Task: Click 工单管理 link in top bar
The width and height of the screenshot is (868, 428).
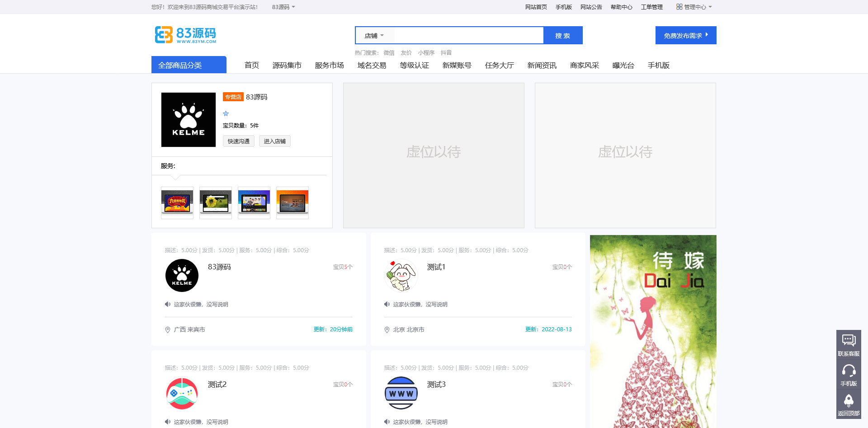Action: point(652,7)
